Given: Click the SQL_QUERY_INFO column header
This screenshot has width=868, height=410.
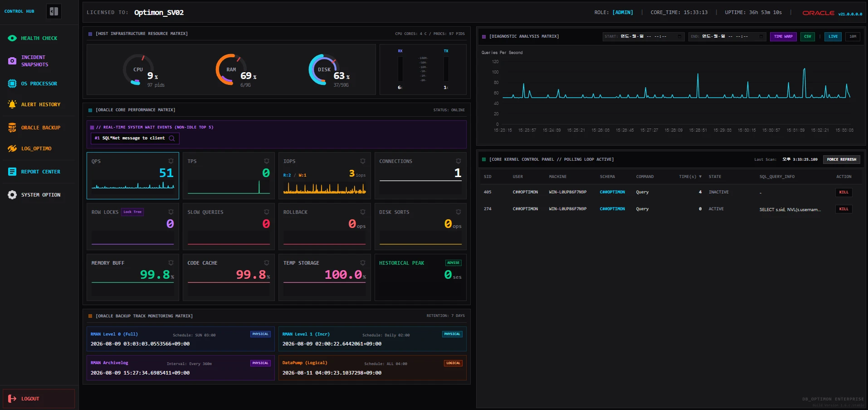Looking at the screenshot, I should 777,177.
